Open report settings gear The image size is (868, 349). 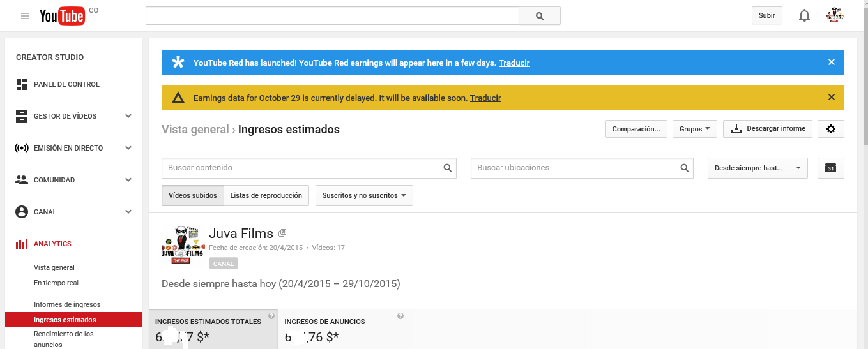[831, 129]
